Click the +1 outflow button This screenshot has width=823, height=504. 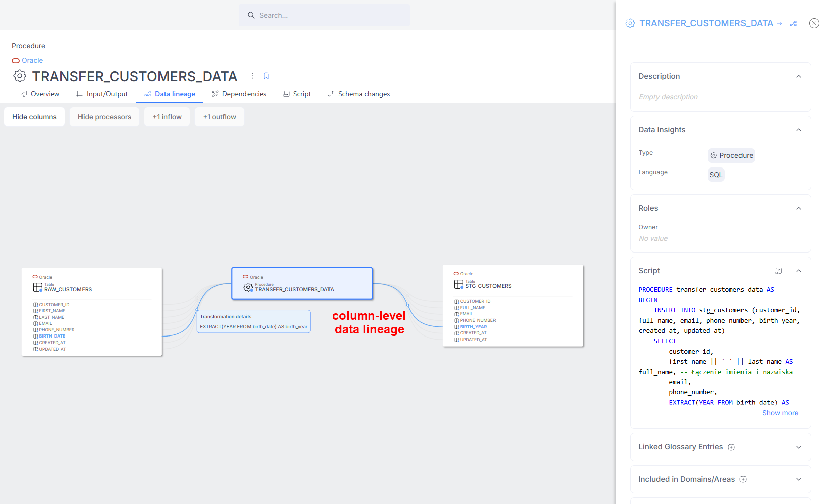219,117
